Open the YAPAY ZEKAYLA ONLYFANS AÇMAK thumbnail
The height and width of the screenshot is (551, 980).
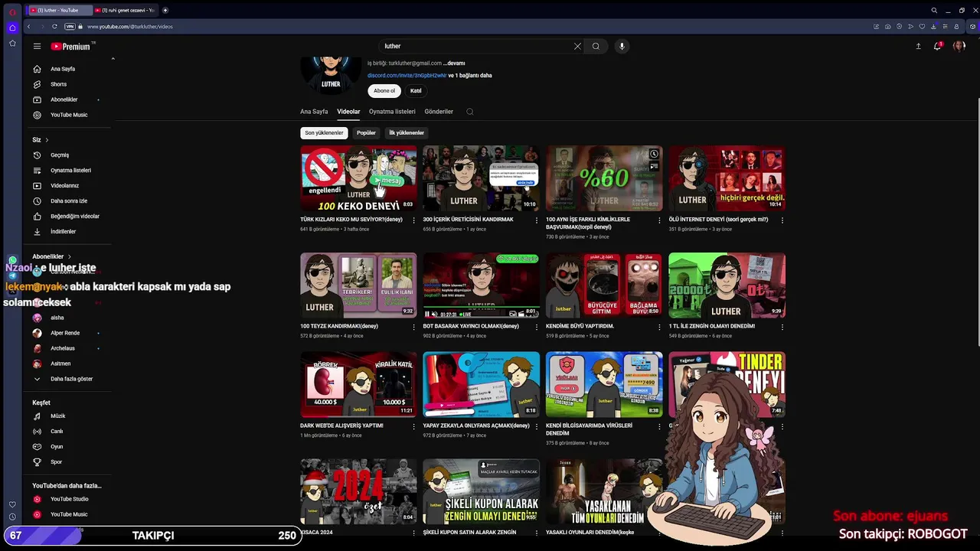(x=481, y=384)
